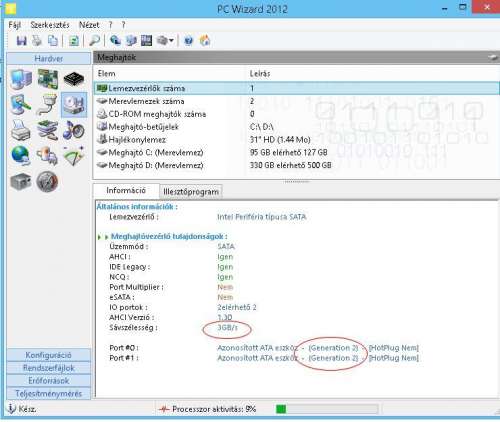Switch to the Információ tab
This screenshot has width=500, height=422.
126,190
